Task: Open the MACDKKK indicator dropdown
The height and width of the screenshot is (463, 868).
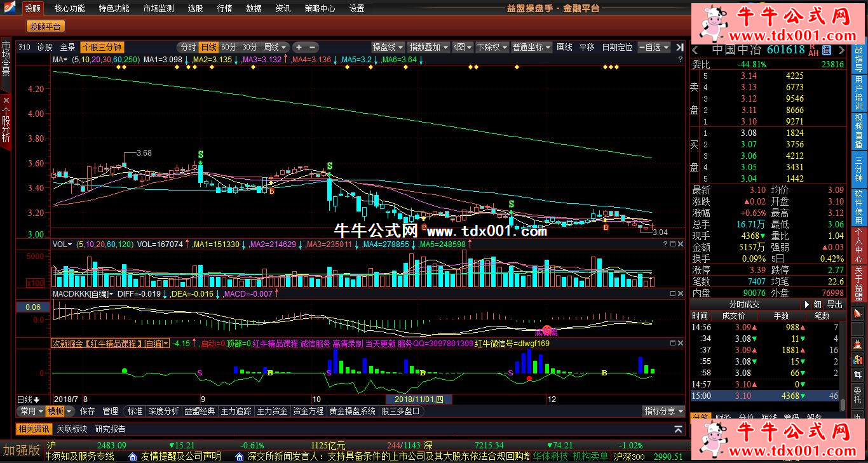Action: point(83,294)
